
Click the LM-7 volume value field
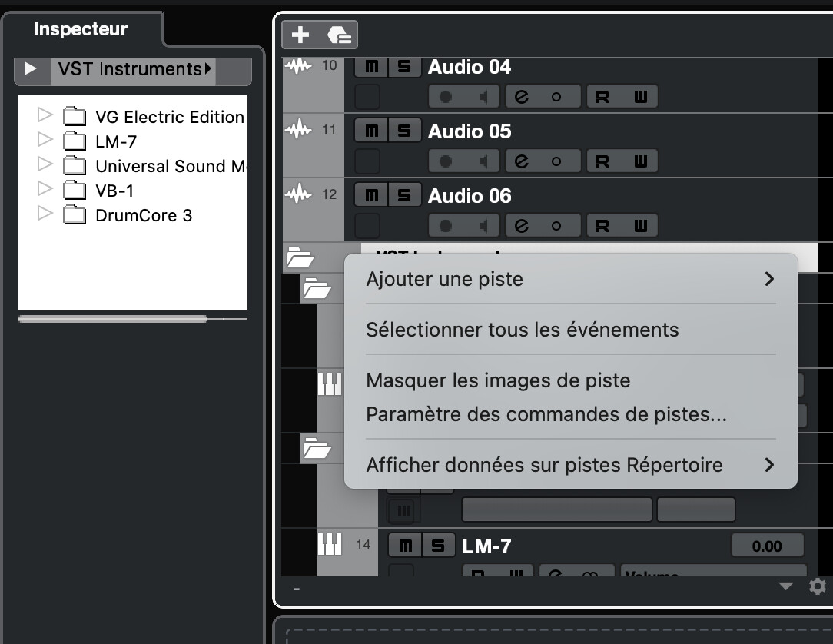pos(766,546)
